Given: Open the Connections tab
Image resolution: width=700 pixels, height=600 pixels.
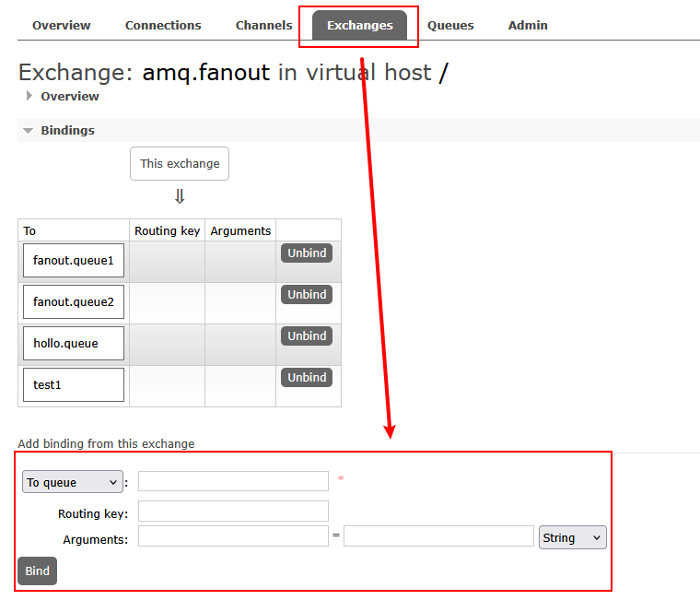Looking at the screenshot, I should point(163,25).
